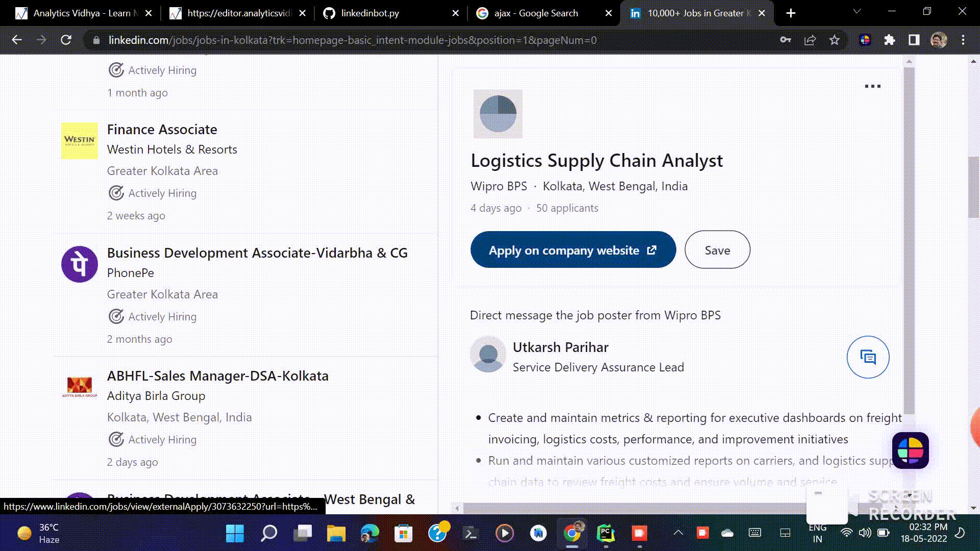This screenshot has width=980, height=551.
Task: Open Microsoft Store from taskbar
Action: point(404,533)
